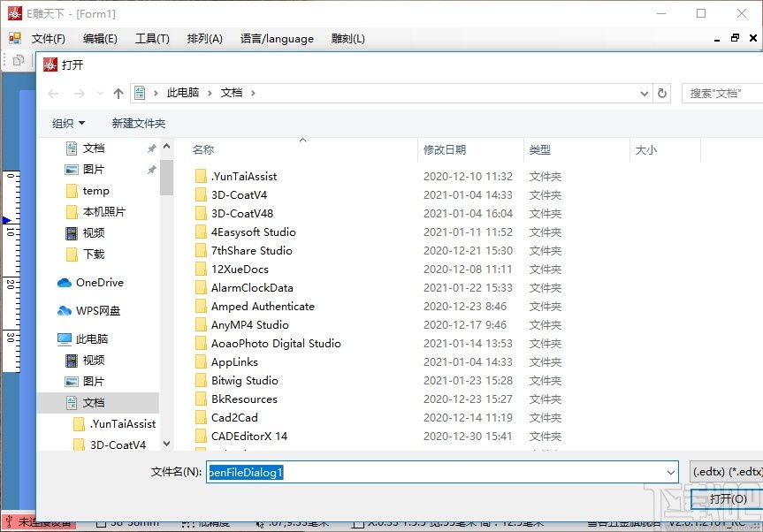Click 此电脑 in the address path
Viewport: 763px width, 532px height.
coord(183,93)
